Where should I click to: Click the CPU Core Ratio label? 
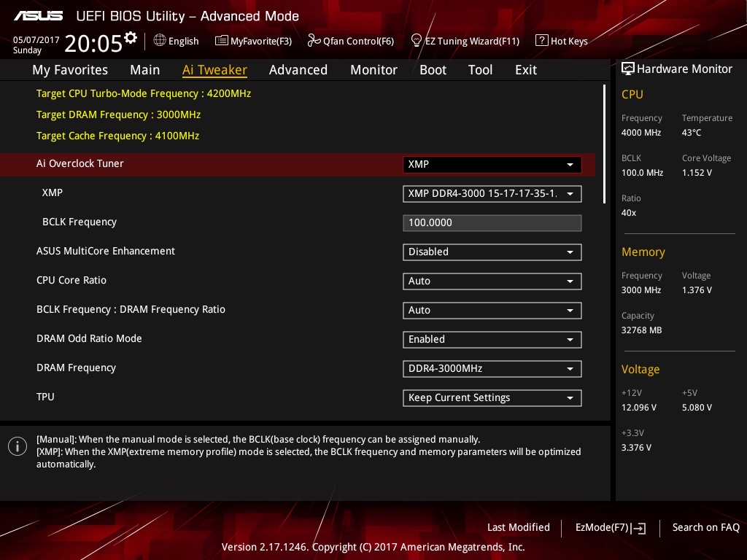pyautogui.click(x=71, y=281)
